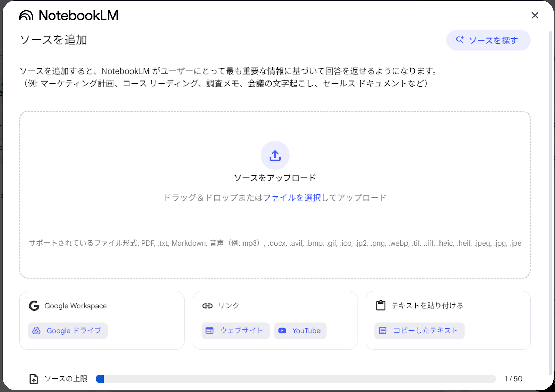Add source from Google ドライブ
The height and width of the screenshot is (392, 555).
point(68,331)
